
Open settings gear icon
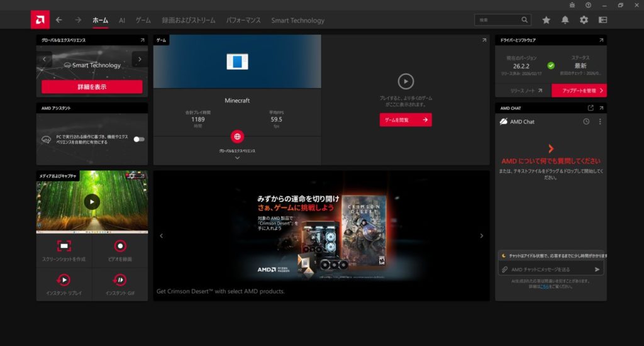[x=584, y=20]
